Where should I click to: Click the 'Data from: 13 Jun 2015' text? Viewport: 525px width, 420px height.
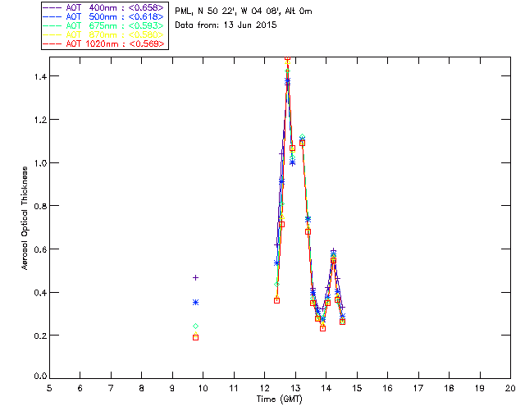click(226, 25)
